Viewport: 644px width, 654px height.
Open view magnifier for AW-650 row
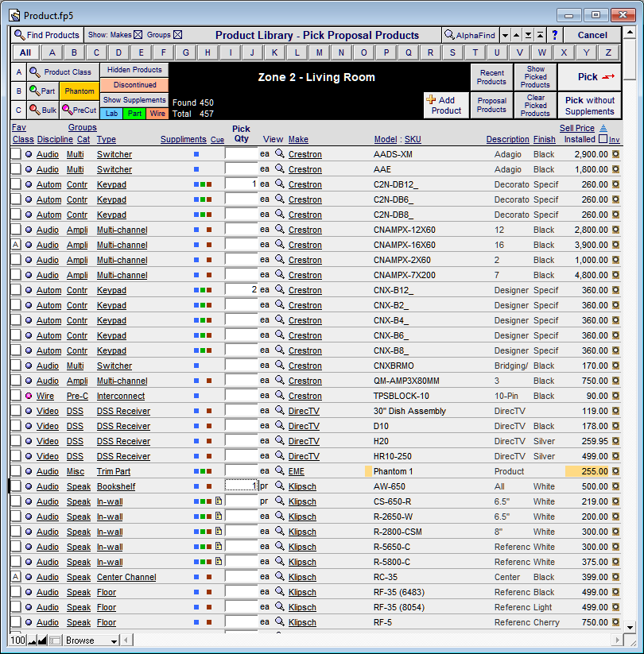point(280,486)
